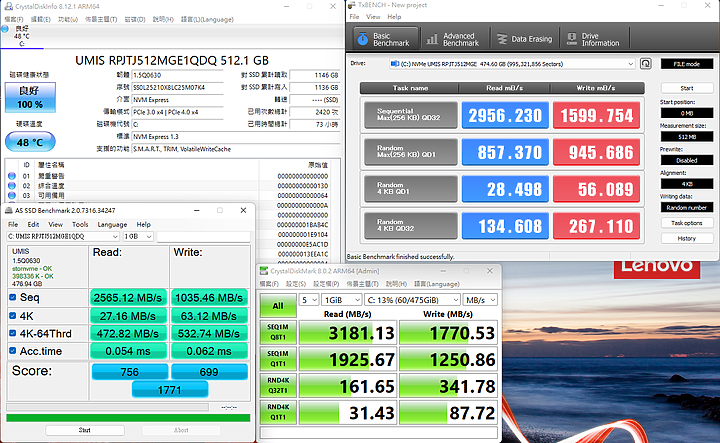Open AS SSD Edit menu
This screenshot has height=443, width=720.
point(33,224)
